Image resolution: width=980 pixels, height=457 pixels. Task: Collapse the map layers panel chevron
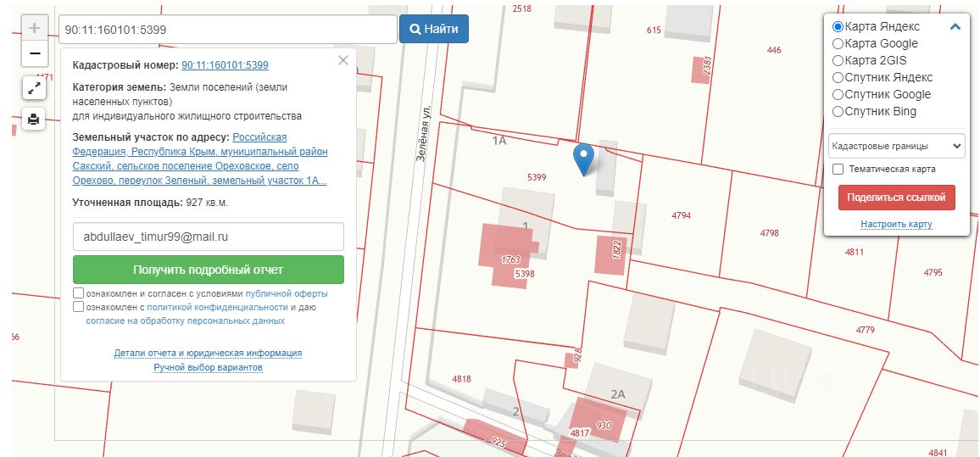point(955,27)
